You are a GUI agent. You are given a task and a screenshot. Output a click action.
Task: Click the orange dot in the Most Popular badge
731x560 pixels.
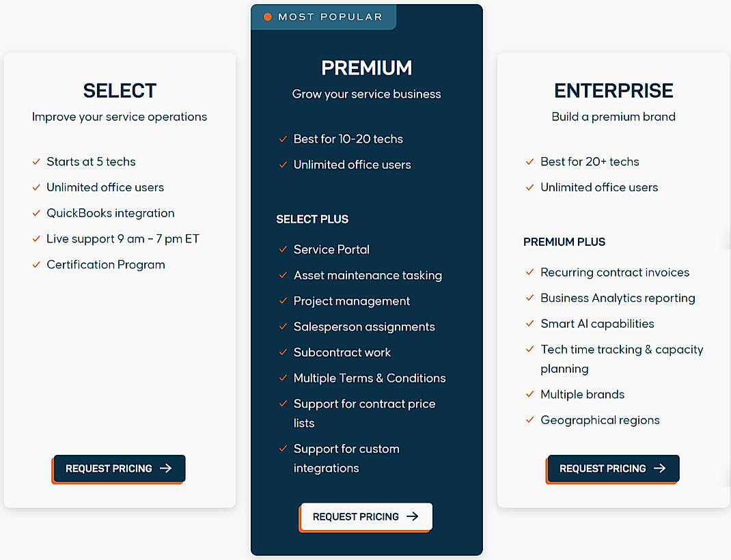tap(267, 17)
